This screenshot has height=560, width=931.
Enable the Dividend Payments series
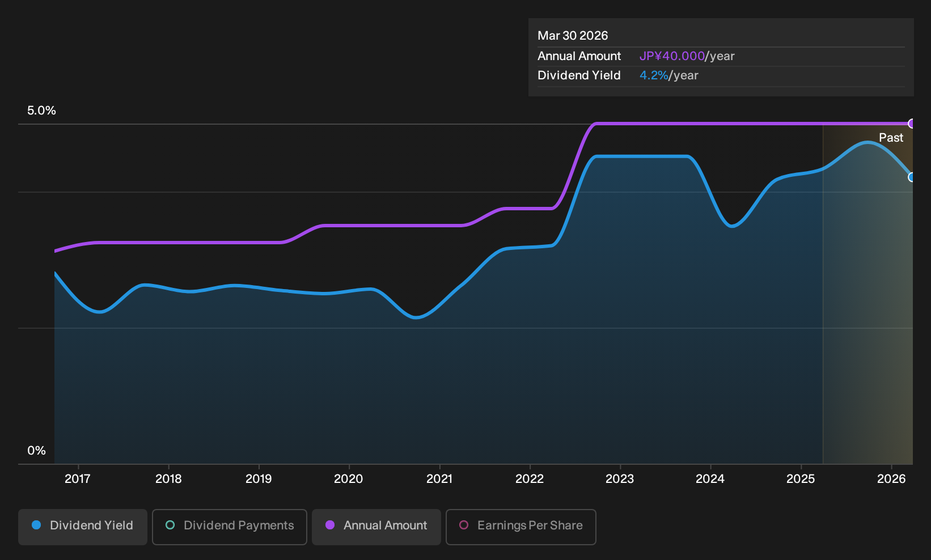[230, 527]
